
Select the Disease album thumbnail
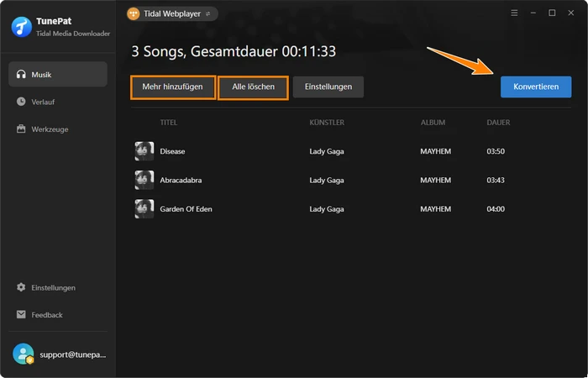point(144,151)
